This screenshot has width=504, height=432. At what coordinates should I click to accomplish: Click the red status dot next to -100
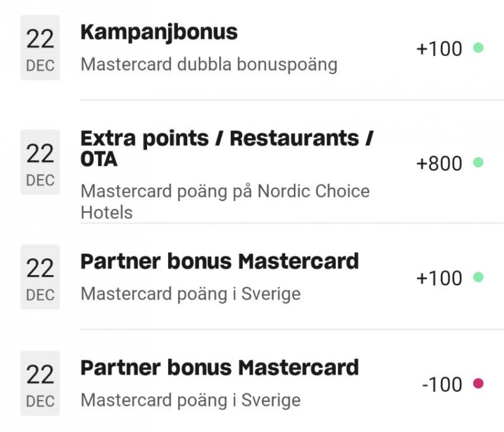[478, 384]
